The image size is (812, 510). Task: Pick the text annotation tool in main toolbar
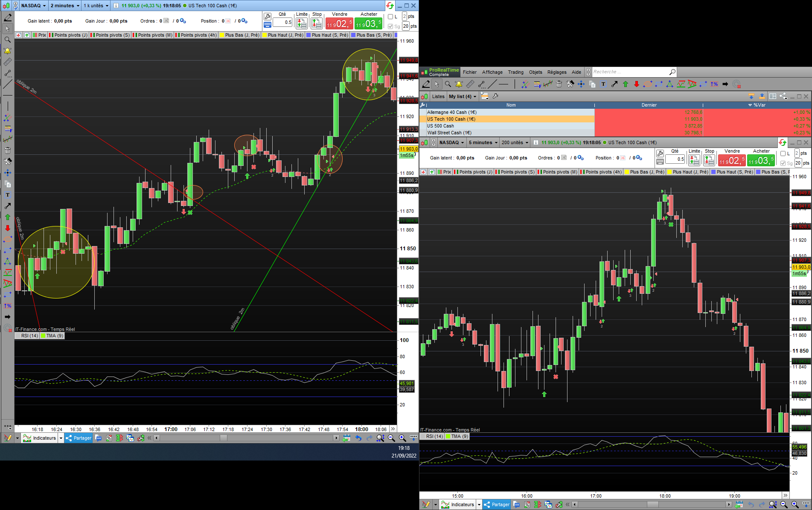tap(603, 84)
